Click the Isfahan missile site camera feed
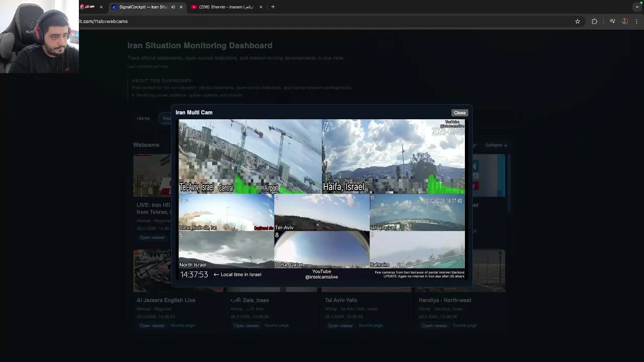The width and height of the screenshot is (644, 362). (226, 213)
